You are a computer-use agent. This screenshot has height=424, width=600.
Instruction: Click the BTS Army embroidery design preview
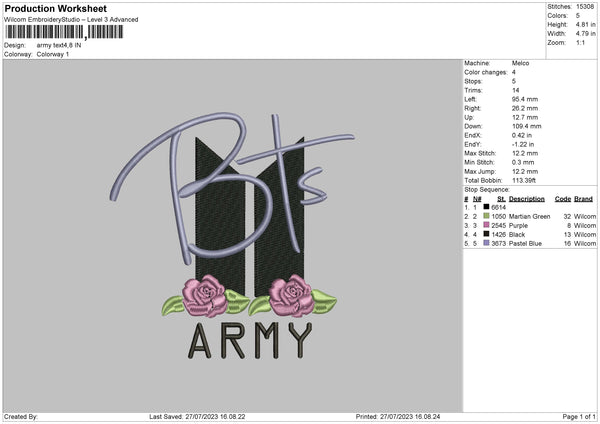pos(233,236)
